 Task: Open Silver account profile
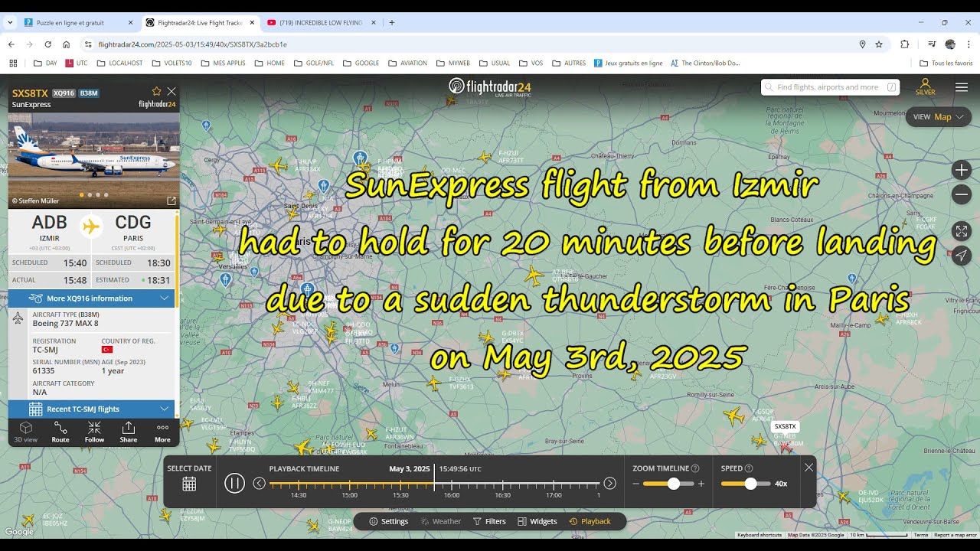click(x=925, y=87)
